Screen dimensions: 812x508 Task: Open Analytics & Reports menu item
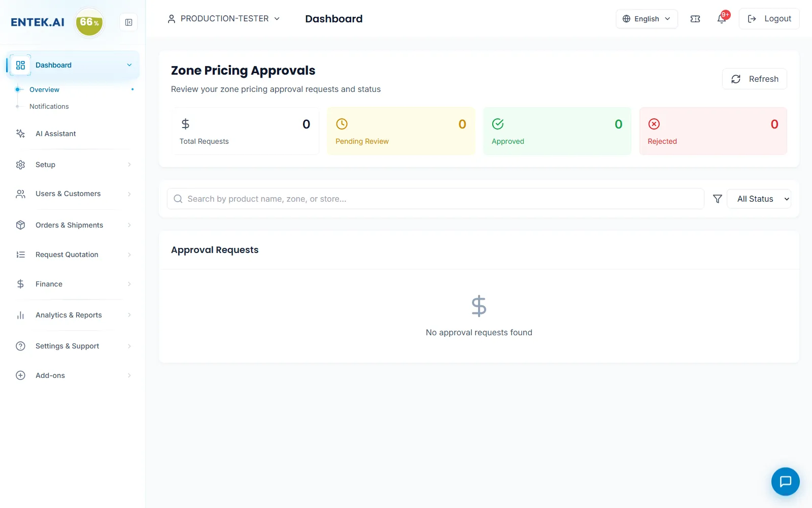pyautogui.click(x=69, y=315)
